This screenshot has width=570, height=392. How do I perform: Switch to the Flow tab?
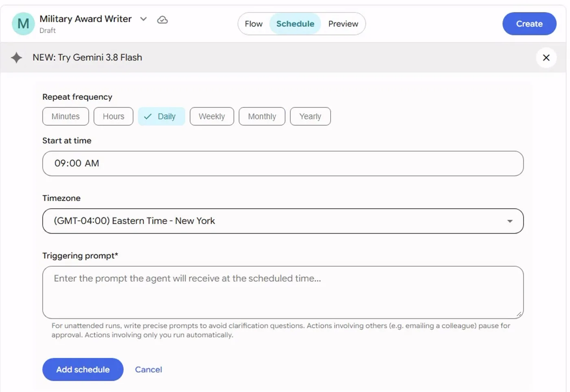(x=254, y=24)
